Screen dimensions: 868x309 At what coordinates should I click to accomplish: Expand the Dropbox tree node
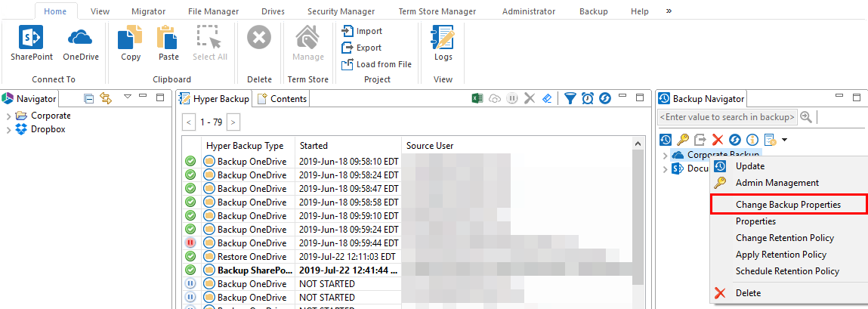8,130
